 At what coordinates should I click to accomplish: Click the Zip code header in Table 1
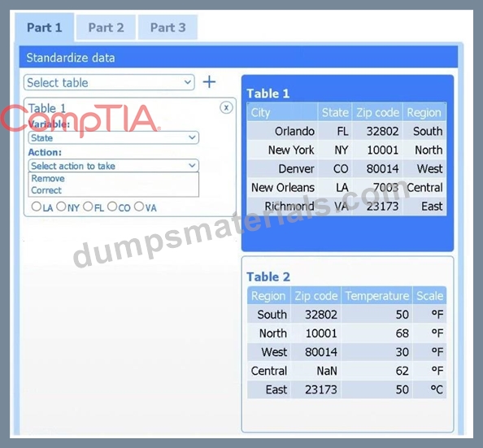click(x=377, y=112)
